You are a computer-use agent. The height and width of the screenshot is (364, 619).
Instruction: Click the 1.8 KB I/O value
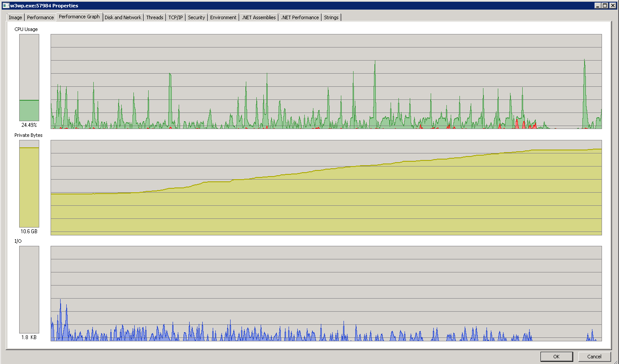click(29, 337)
